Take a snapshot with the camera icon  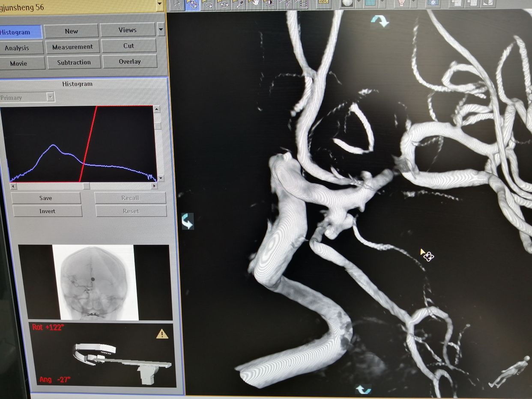pos(433,3)
